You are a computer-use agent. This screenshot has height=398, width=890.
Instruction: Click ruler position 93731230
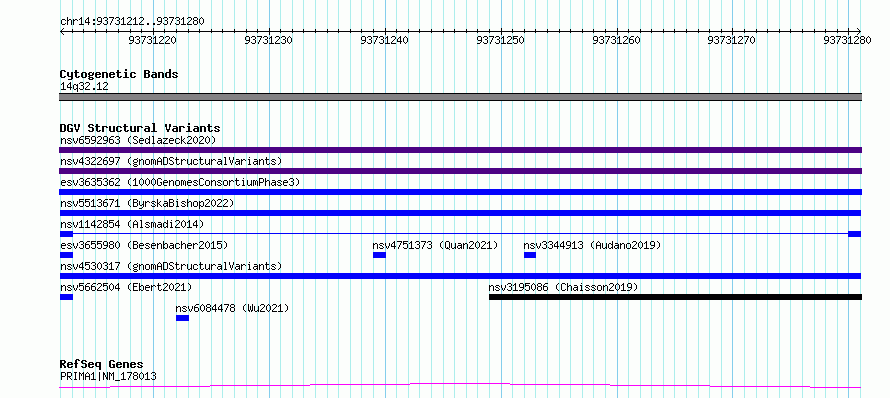[268, 40]
